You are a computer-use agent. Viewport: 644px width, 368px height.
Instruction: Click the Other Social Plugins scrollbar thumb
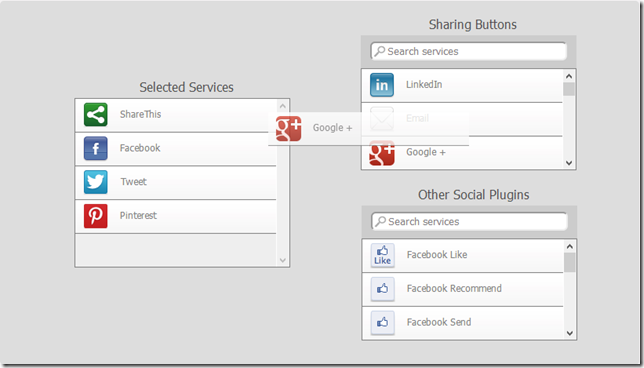[x=570, y=262]
